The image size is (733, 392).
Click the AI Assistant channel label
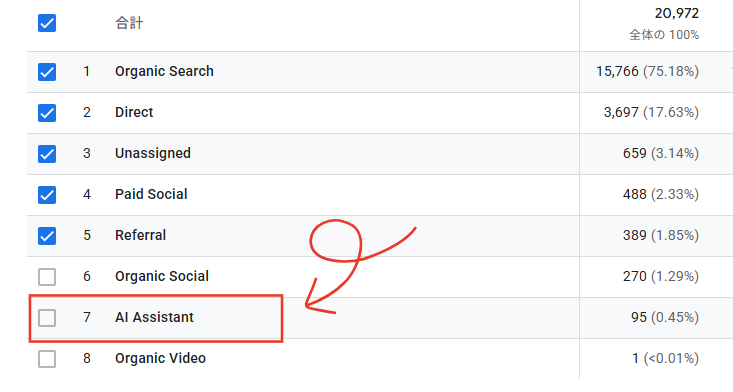tap(154, 317)
